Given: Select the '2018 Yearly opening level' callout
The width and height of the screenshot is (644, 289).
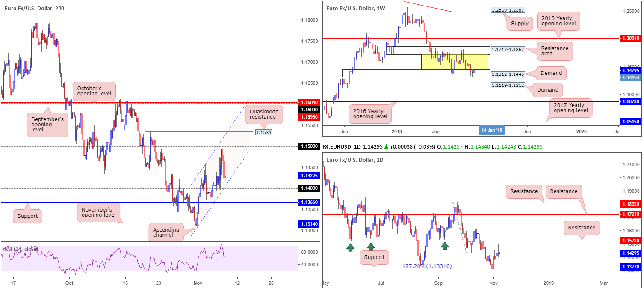Looking at the screenshot, I should [x=559, y=21].
